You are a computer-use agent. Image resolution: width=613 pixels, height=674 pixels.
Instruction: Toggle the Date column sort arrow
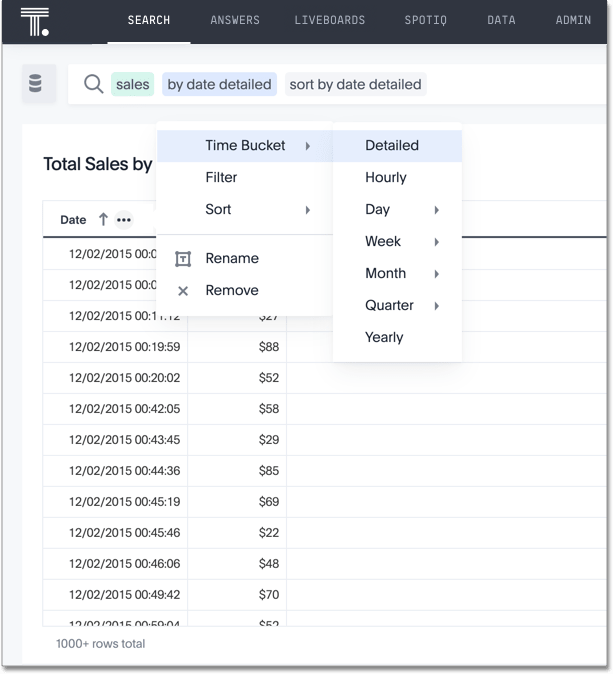(102, 220)
